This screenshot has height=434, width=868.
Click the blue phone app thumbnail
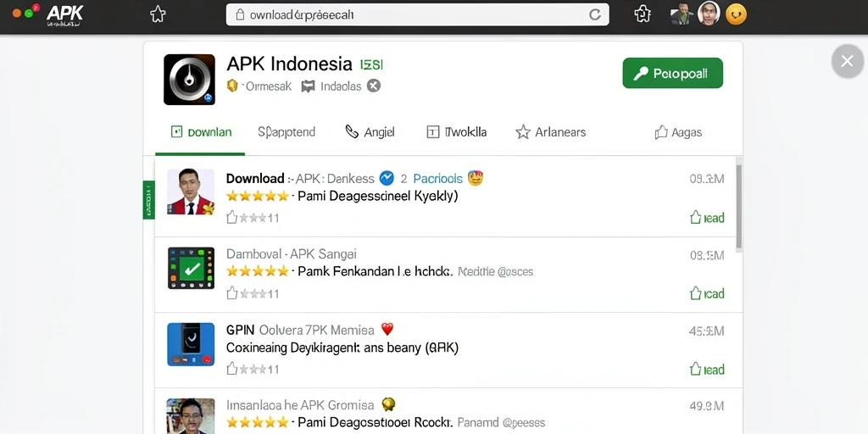pos(191,344)
